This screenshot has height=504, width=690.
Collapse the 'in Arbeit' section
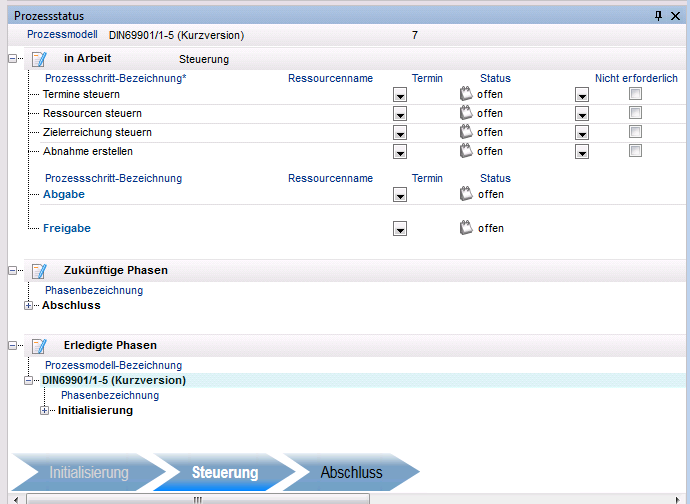[12, 58]
